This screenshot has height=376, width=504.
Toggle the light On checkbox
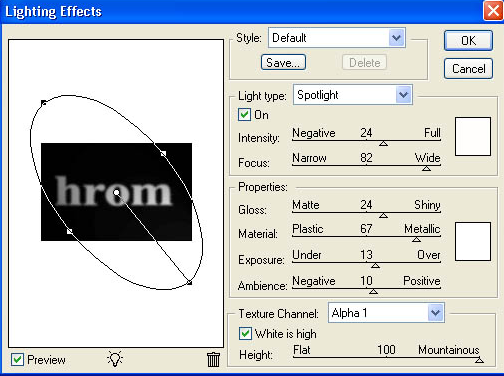click(244, 115)
